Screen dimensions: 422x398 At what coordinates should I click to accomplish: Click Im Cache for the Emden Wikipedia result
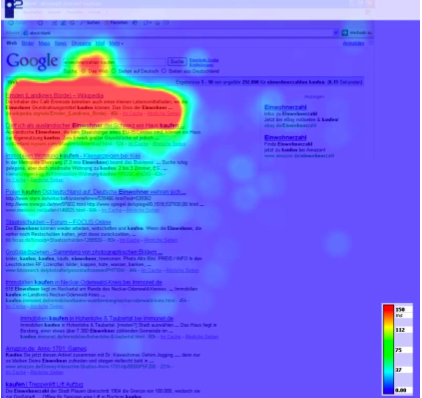[x=132, y=114]
